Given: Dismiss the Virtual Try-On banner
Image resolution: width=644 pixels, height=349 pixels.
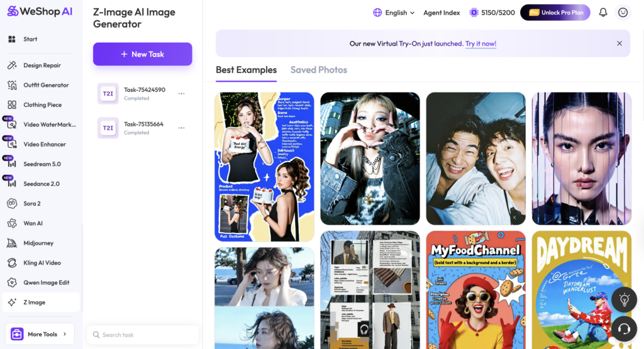Looking at the screenshot, I should click(x=619, y=43).
